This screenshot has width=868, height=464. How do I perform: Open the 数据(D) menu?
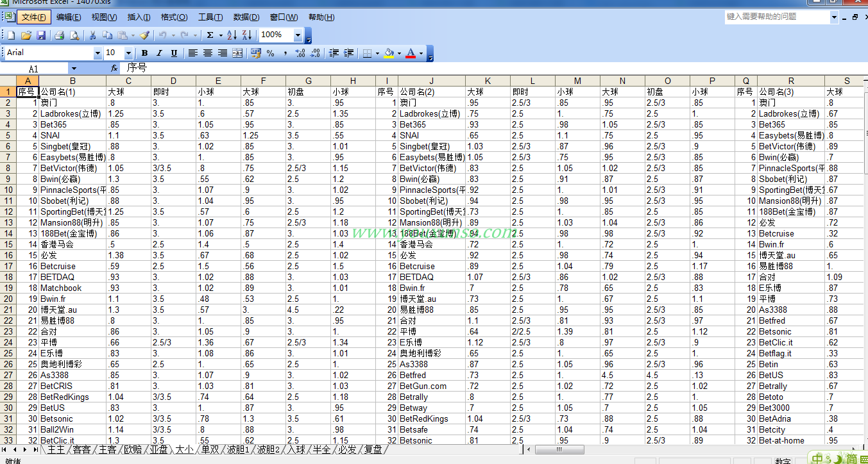click(246, 17)
